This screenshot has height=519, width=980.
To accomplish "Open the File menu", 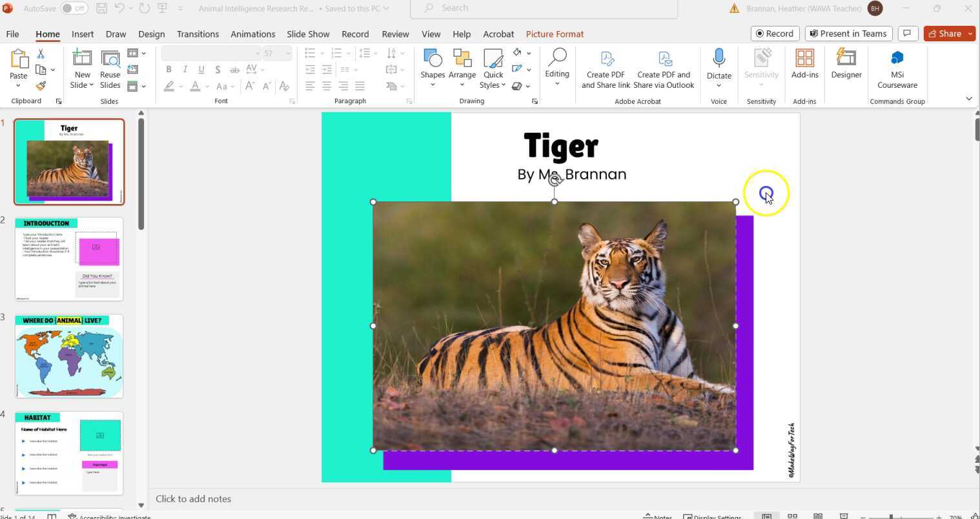I will [12, 34].
